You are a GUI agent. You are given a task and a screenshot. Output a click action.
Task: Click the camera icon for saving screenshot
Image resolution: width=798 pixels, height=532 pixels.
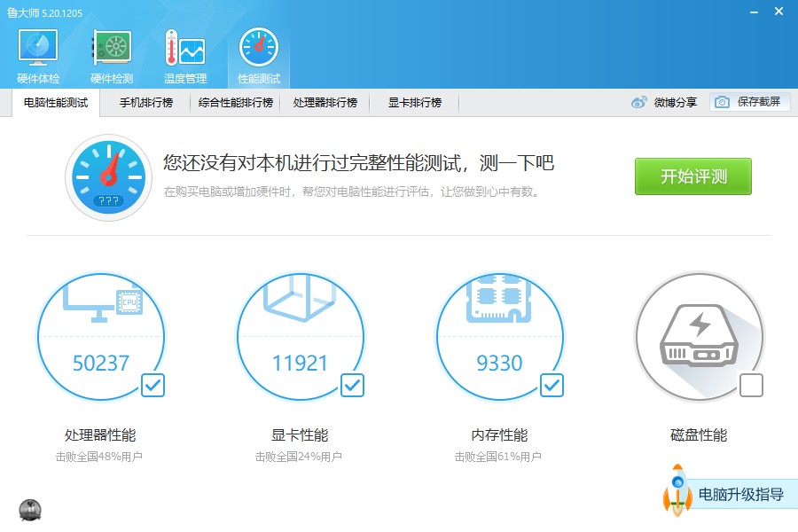[722, 102]
